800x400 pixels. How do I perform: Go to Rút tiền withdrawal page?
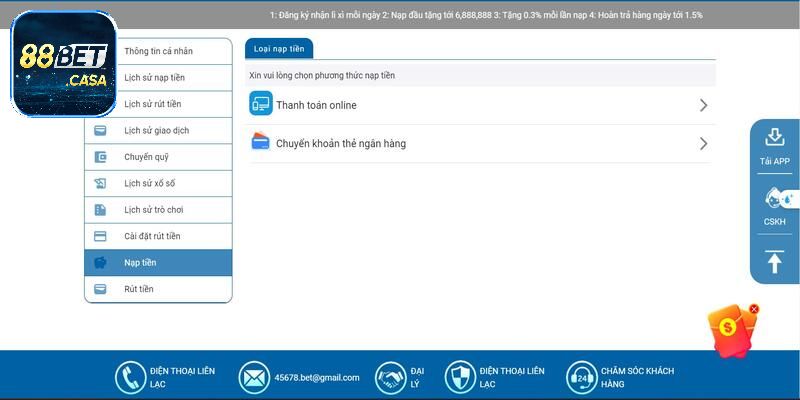tap(139, 289)
